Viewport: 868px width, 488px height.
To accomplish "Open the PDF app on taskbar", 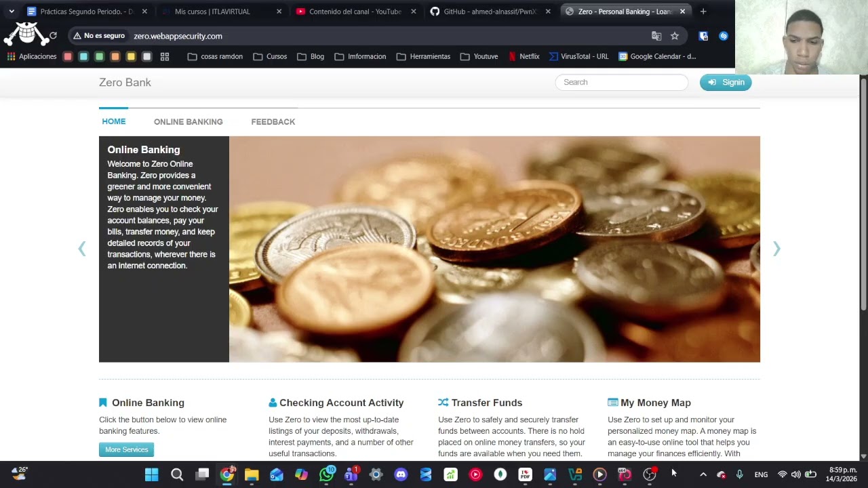I will (525, 474).
